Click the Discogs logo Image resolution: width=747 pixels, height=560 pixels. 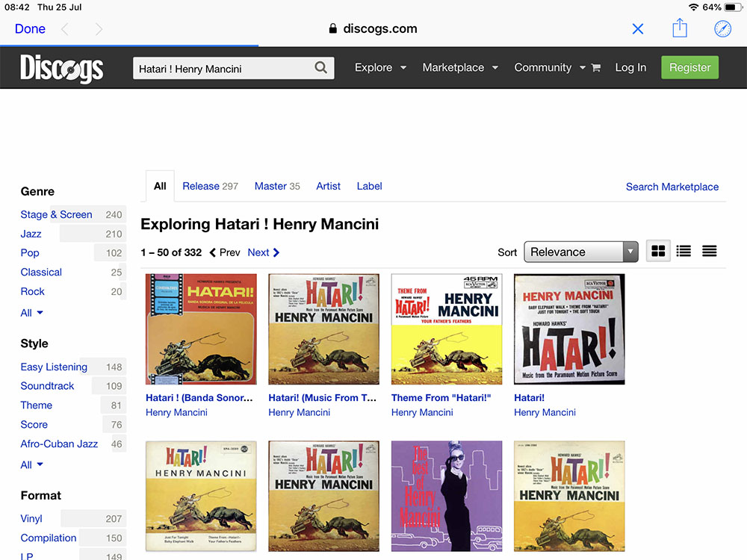coord(62,68)
